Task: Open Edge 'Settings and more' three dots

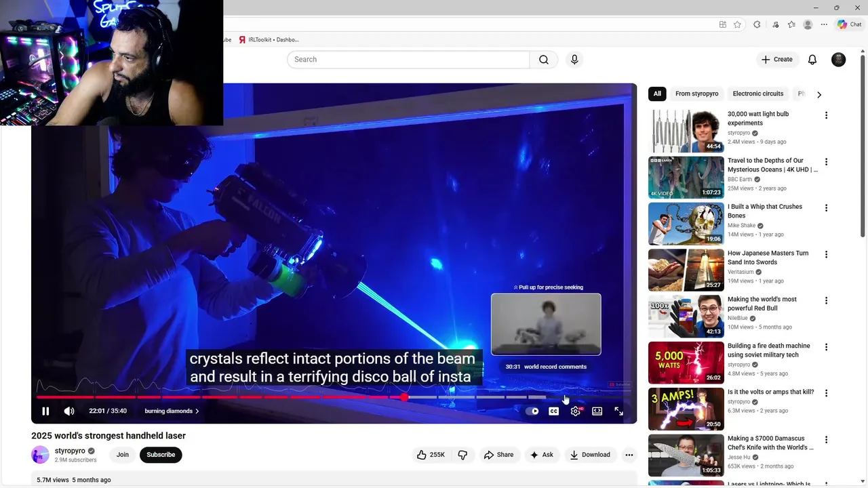Action: tap(824, 24)
